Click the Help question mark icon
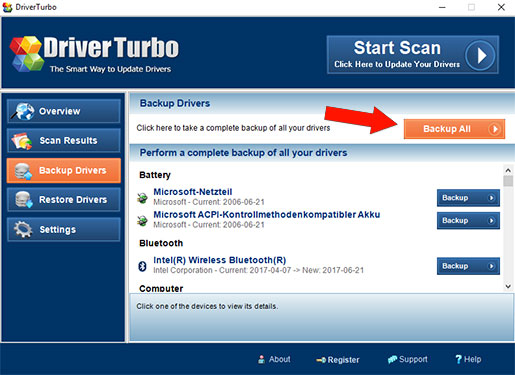The image size is (515, 375). tap(459, 359)
